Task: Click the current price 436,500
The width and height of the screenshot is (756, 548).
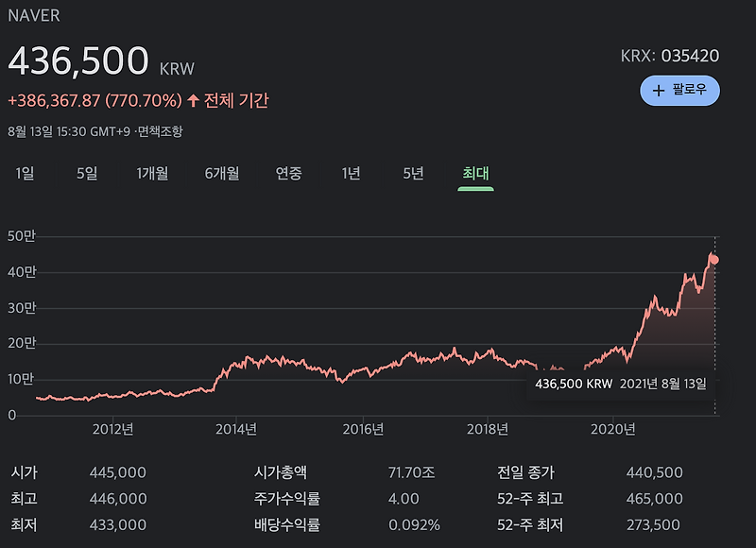Action: (x=78, y=61)
